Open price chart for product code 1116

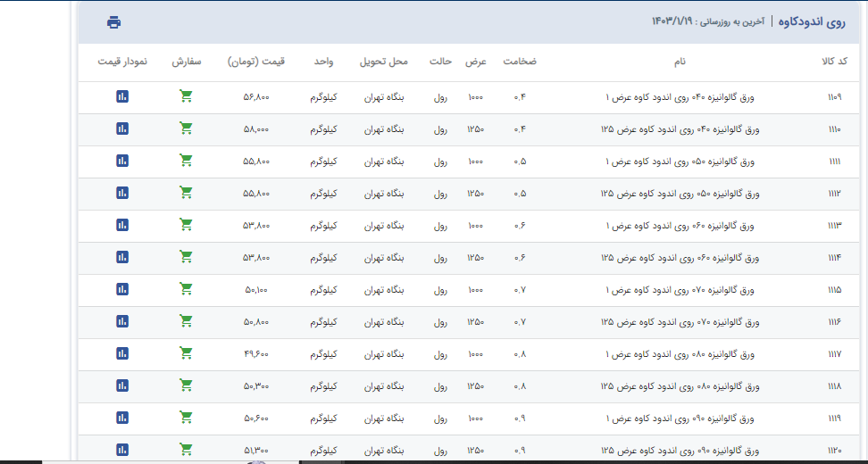(122, 321)
